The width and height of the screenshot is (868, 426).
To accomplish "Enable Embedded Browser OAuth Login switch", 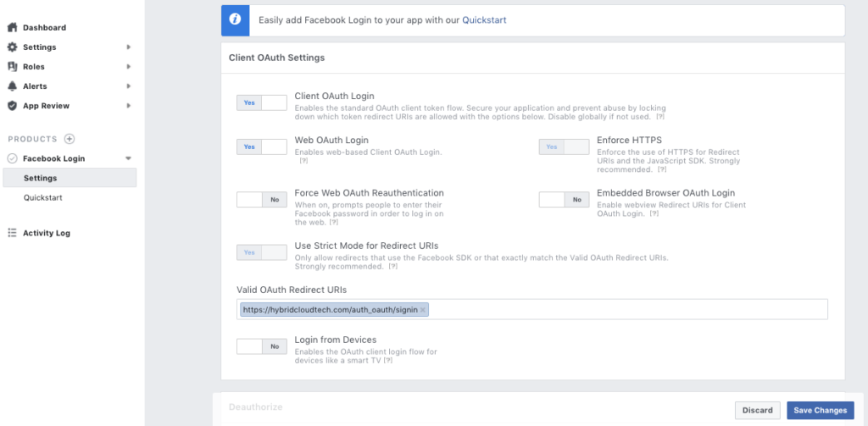I will [x=564, y=200].
